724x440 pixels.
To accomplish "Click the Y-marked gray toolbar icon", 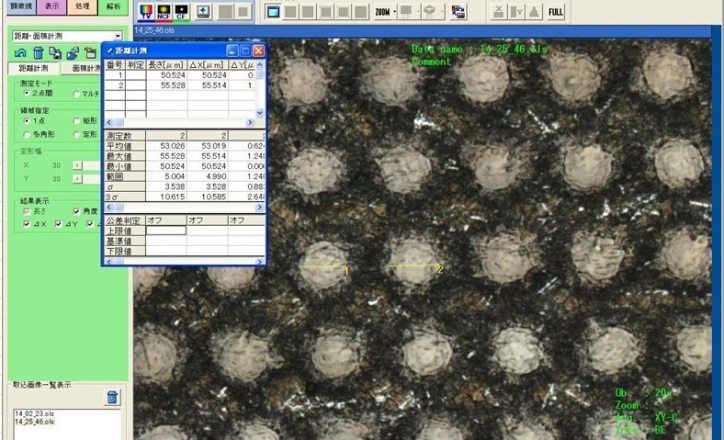I will (516, 12).
